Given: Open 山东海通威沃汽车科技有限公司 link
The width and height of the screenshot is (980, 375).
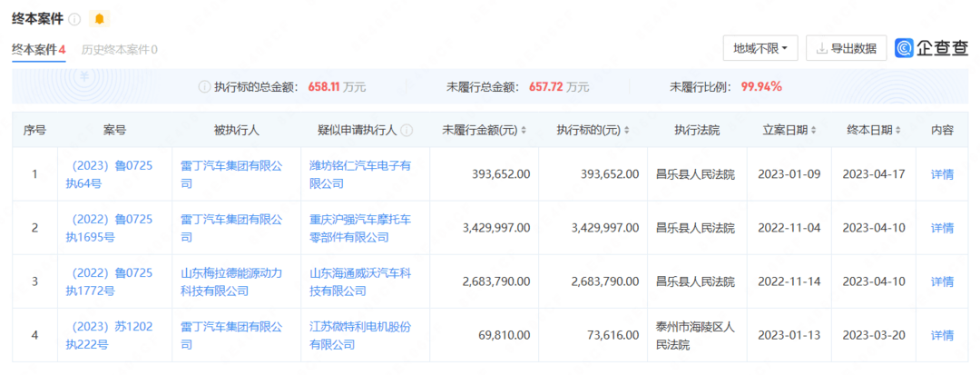Looking at the screenshot, I should pos(360,281).
